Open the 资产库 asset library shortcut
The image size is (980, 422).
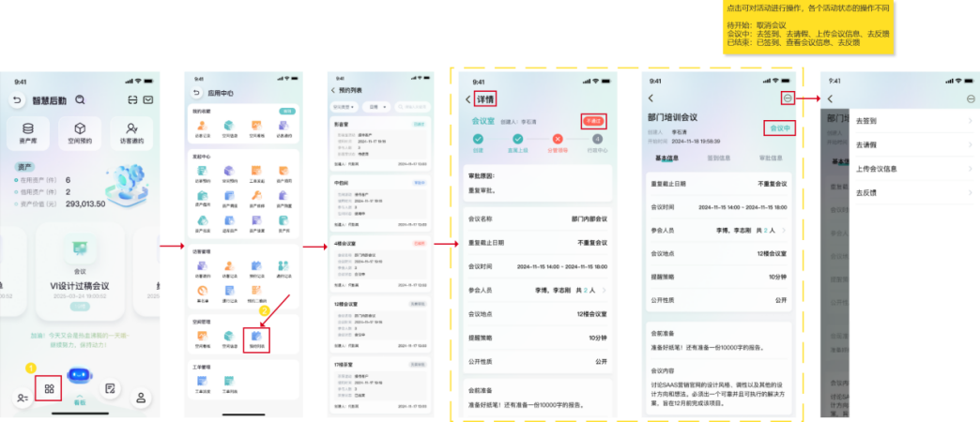tap(27, 134)
